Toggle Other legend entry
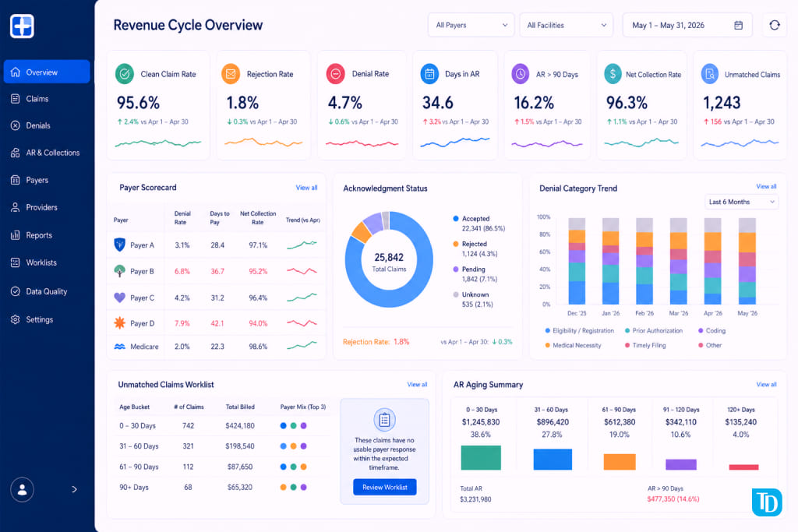Image resolution: width=798 pixels, height=532 pixels. [710, 345]
